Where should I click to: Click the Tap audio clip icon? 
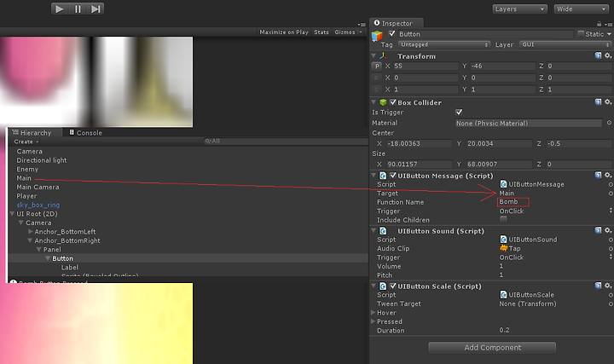504,248
